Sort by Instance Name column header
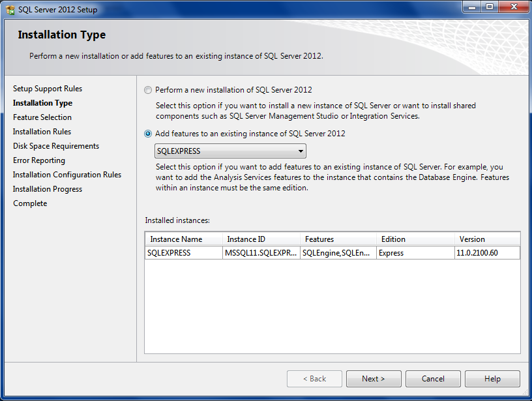Viewport: 532px width, 401px height. coord(184,239)
